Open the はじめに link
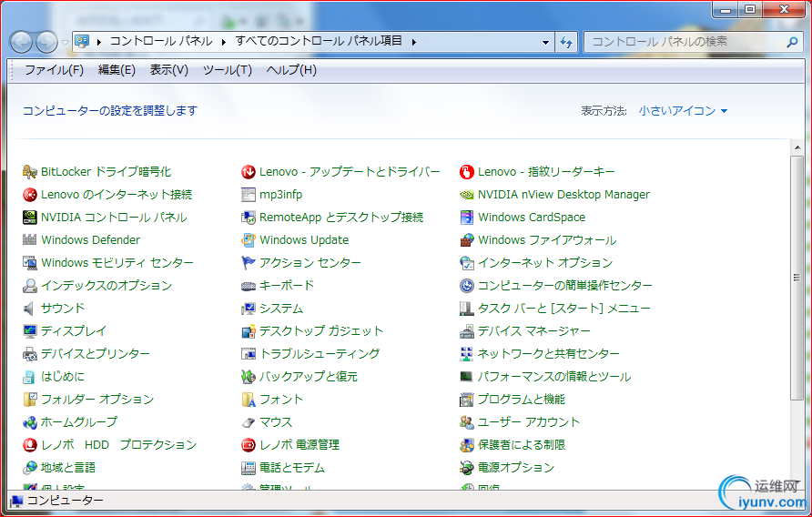812x517 pixels. [x=63, y=377]
